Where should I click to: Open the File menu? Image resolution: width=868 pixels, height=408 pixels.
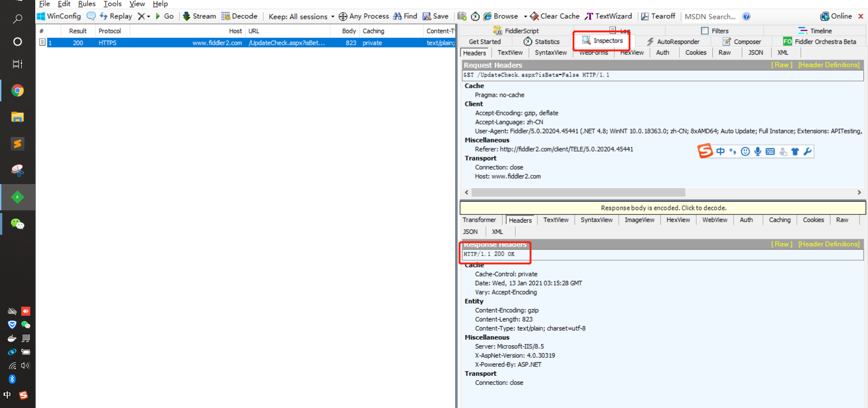click(x=44, y=4)
